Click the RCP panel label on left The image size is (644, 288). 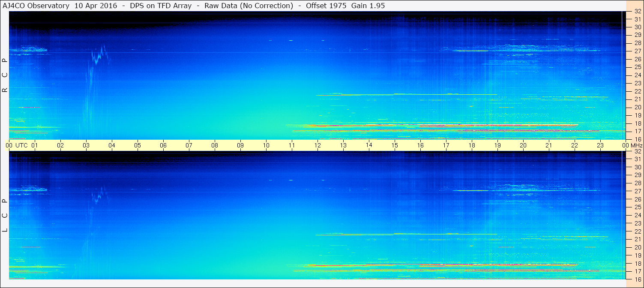click(x=5, y=75)
